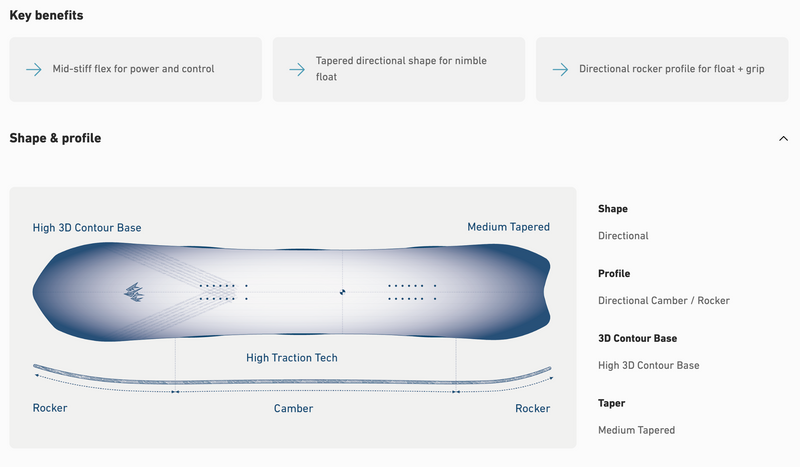Click the arrow icon beside Tapered directional shape

tap(296, 69)
